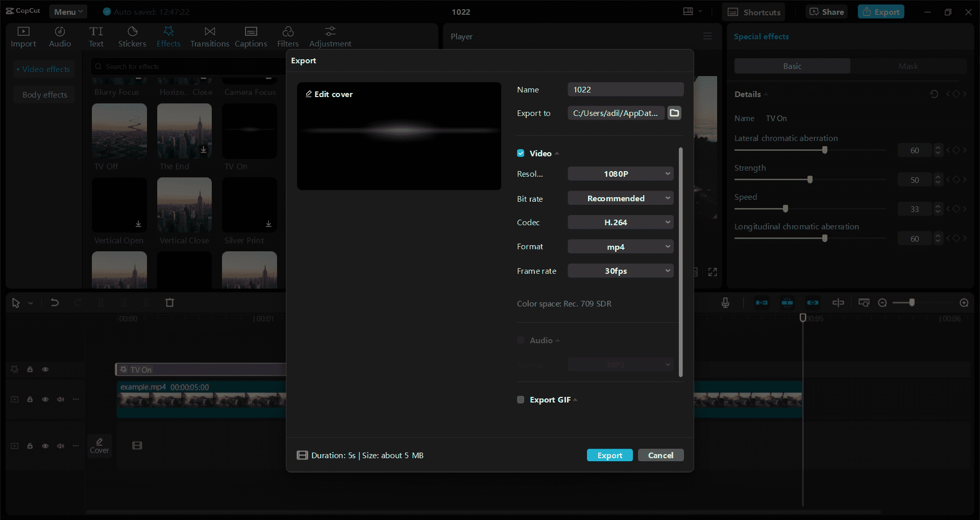Toggle preview axis icon
The image size is (980, 520).
point(838,303)
